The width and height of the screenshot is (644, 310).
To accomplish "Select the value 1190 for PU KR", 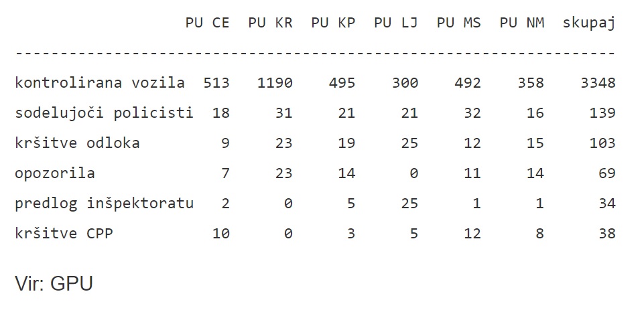I will (x=275, y=83).
